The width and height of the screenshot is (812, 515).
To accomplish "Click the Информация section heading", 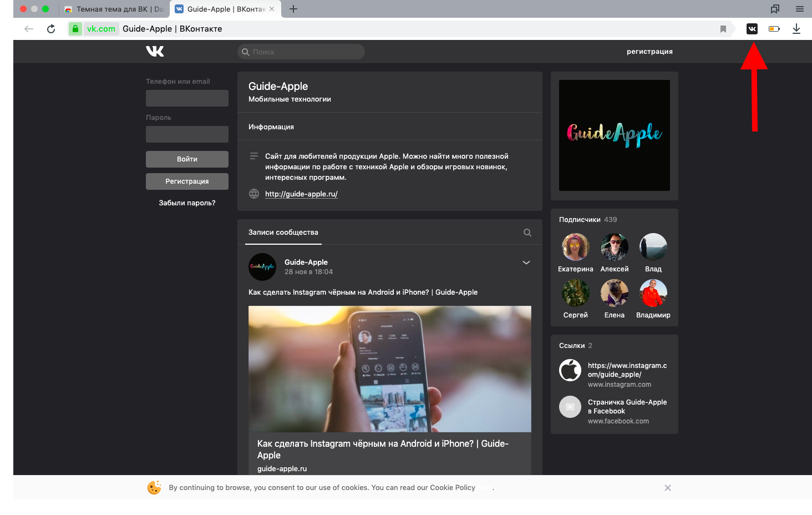I will (271, 127).
